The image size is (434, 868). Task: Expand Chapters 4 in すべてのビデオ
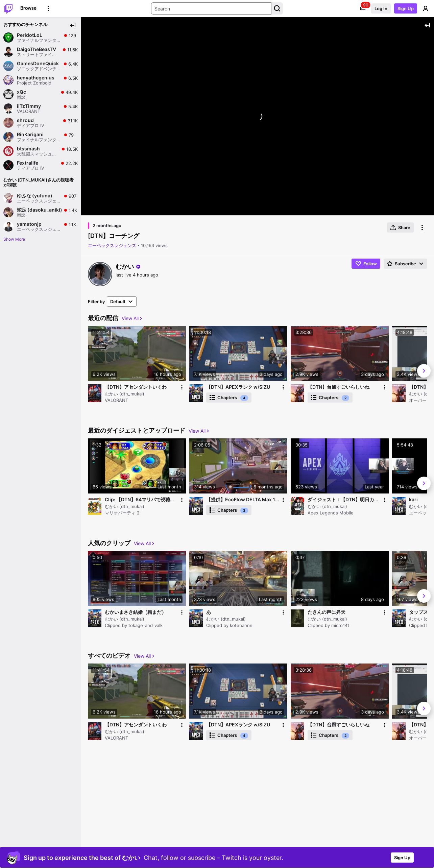[229, 735]
